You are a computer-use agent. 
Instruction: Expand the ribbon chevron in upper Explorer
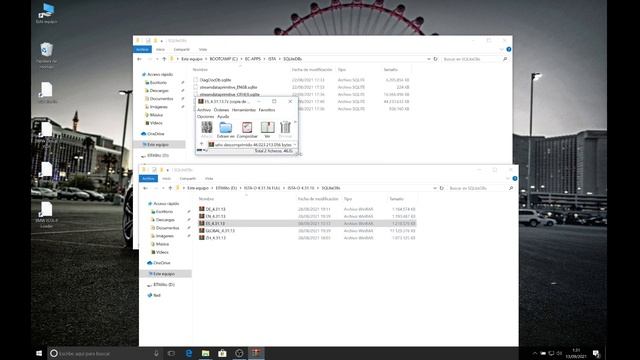coord(502,49)
